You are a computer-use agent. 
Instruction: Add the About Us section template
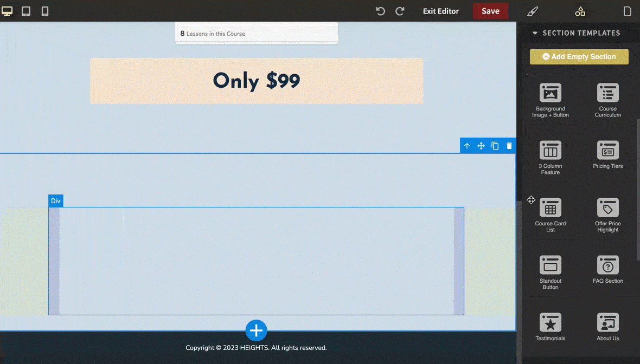click(x=608, y=327)
